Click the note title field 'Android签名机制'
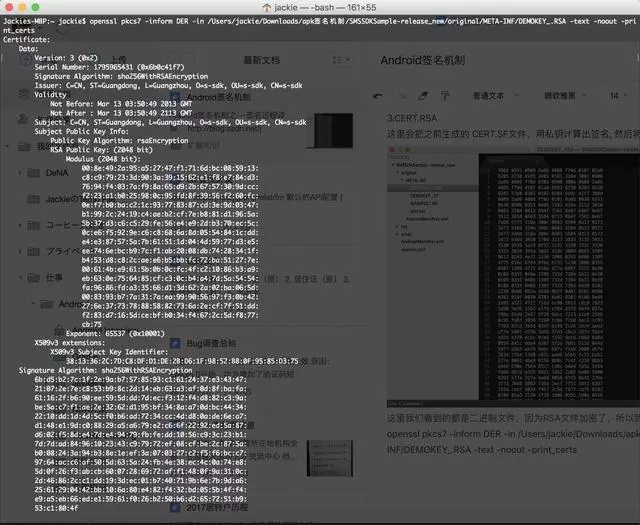The height and width of the screenshot is (525, 640). [423, 60]
